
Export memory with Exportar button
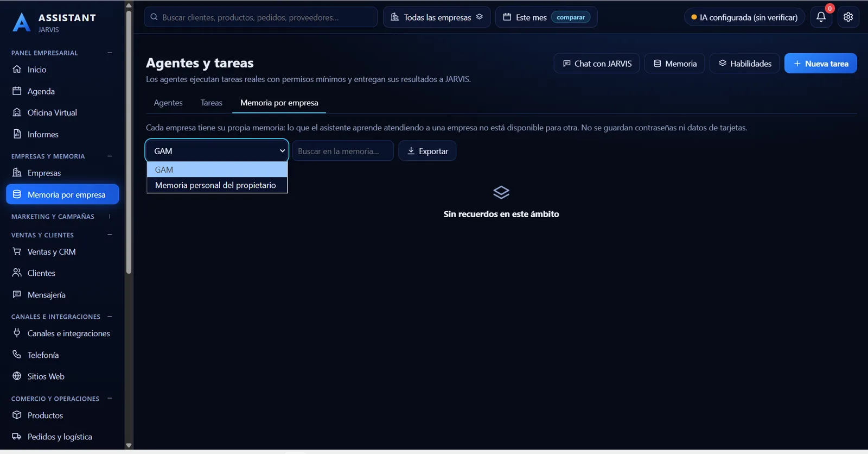coord(427,150)
